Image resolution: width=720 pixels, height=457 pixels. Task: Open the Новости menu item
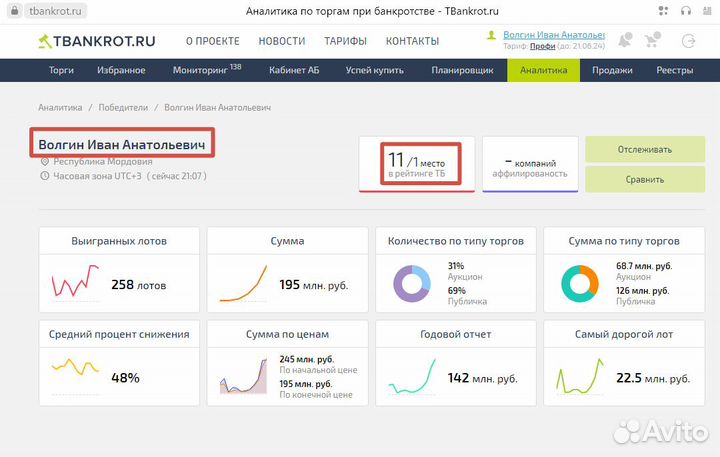(x=281, y=41)
